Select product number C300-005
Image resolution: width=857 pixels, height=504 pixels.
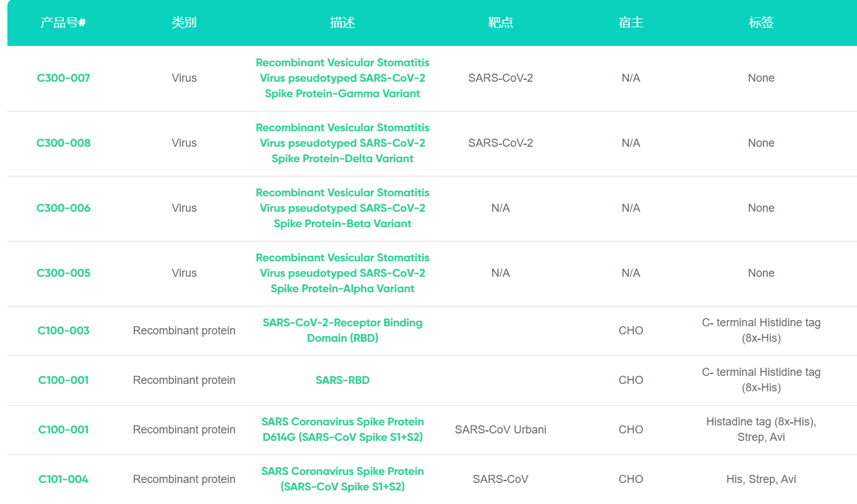click(x=63, y=273)
